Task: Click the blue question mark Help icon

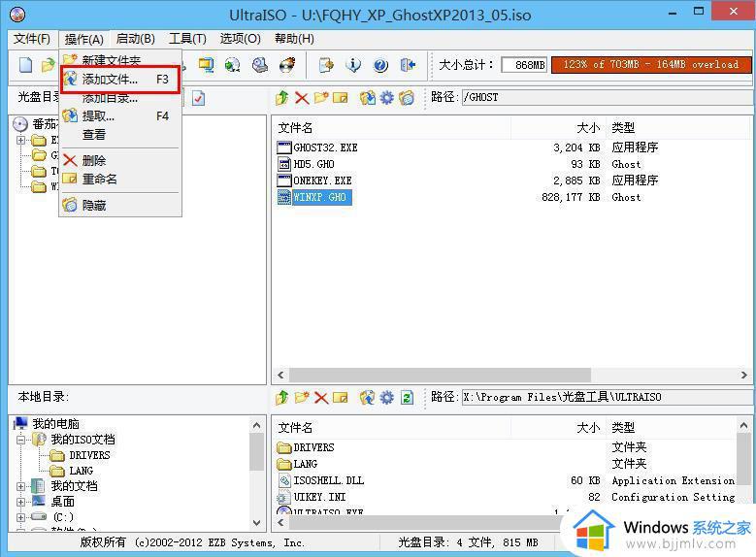Action: [x=380, y=65]
